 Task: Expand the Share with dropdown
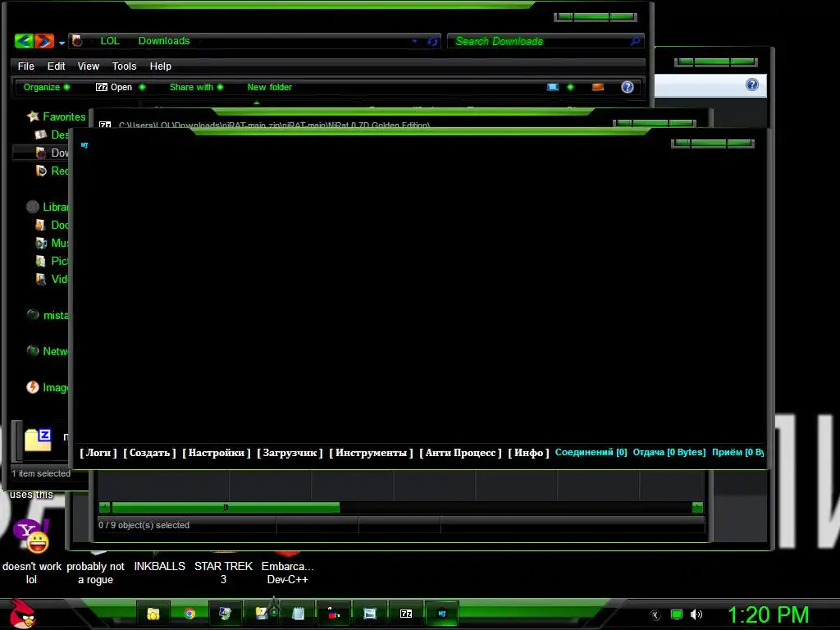click(196, 87)
